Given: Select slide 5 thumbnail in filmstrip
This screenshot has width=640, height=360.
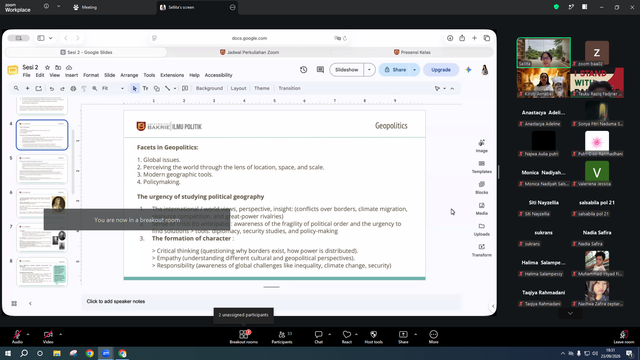Looking at the screenshot, I should pyautogui.click(x=42, y=169).
